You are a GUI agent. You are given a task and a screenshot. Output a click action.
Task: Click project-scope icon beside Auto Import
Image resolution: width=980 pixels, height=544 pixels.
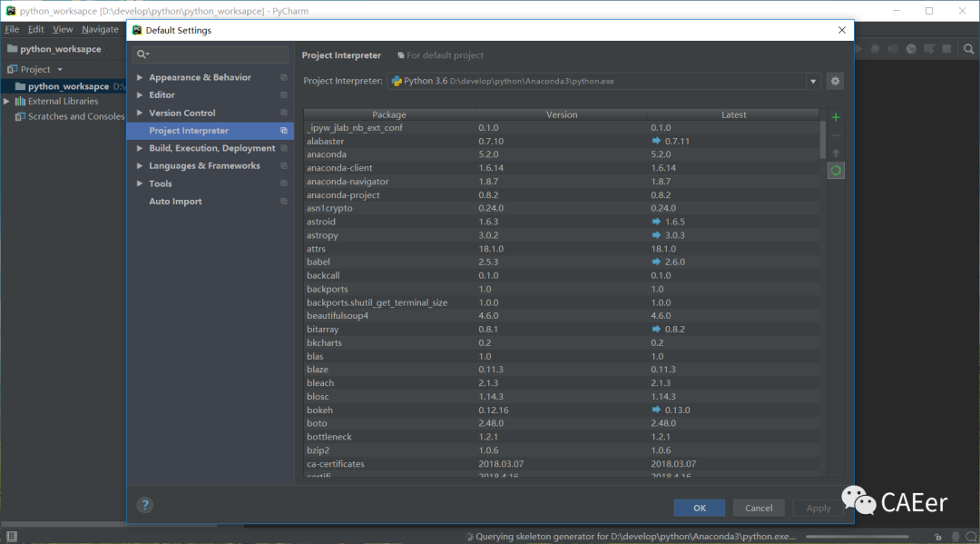click(284, 202)
